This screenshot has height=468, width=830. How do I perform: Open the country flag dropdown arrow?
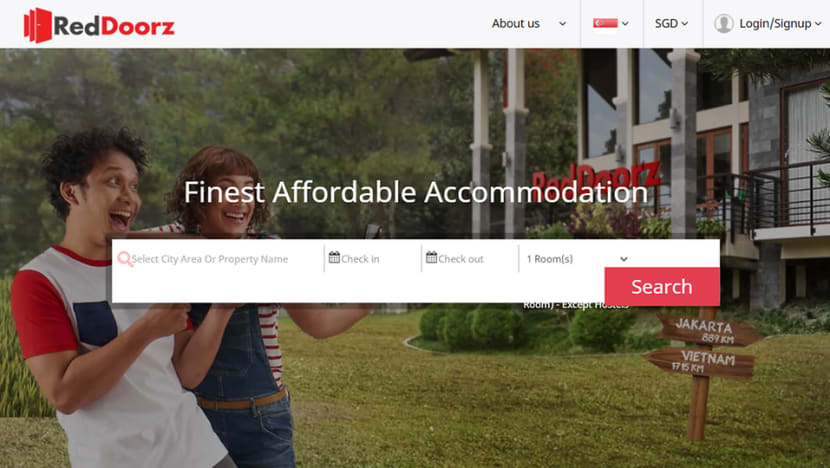click(625, 24)
